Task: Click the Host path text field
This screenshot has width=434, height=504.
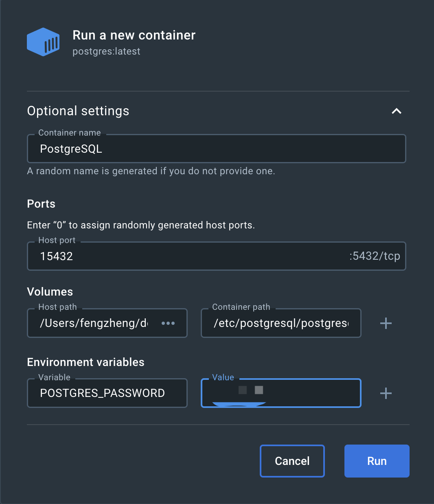Action: 94,323
